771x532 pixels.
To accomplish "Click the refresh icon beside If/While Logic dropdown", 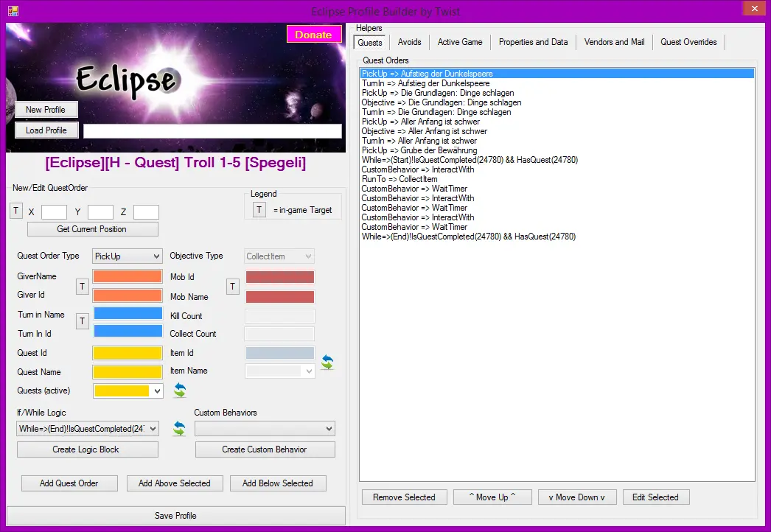I will (178, 428).
